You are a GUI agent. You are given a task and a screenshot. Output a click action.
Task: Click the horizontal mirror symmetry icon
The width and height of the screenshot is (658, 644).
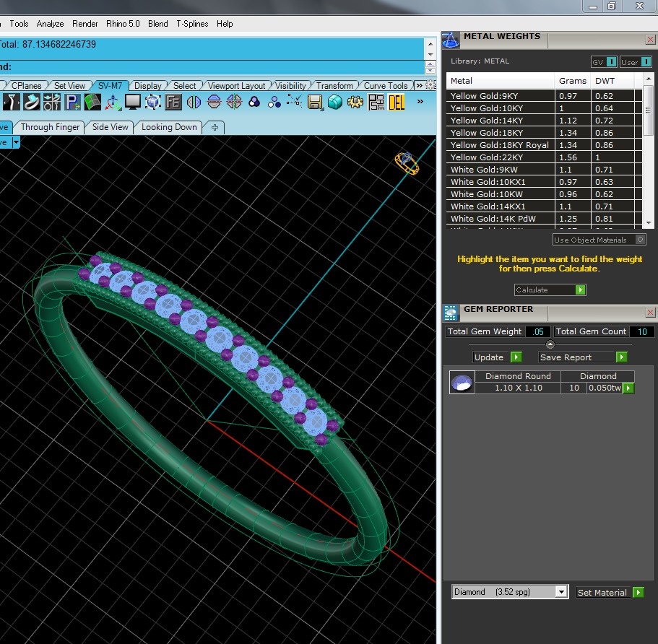click(214, 102)
